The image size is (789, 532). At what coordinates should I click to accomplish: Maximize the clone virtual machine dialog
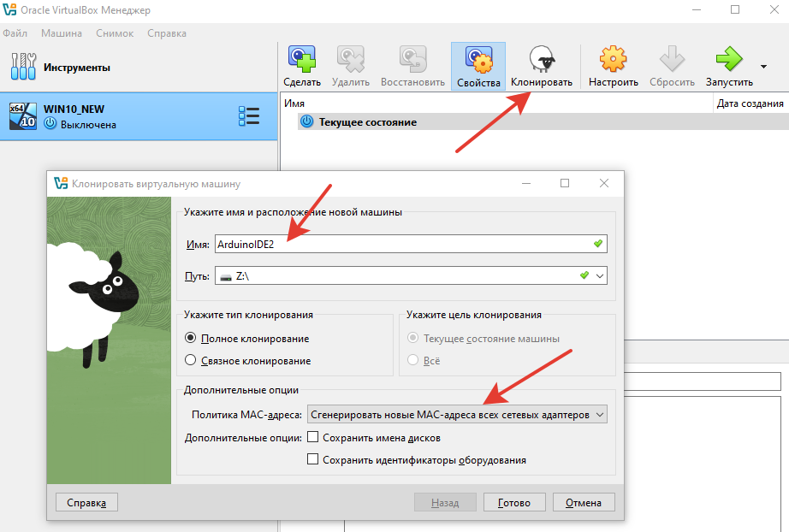(x=565, y=184)
